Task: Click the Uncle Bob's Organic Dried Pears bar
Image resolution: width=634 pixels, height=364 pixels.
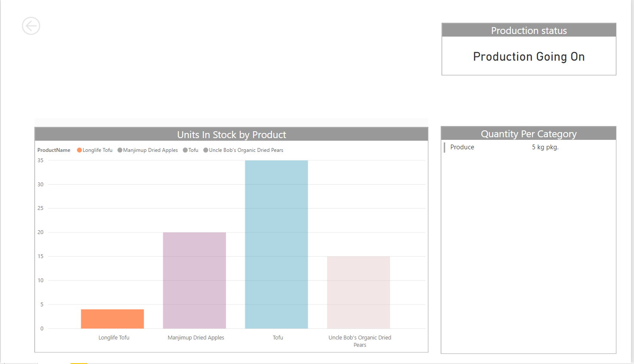Action: coord(359,293)
